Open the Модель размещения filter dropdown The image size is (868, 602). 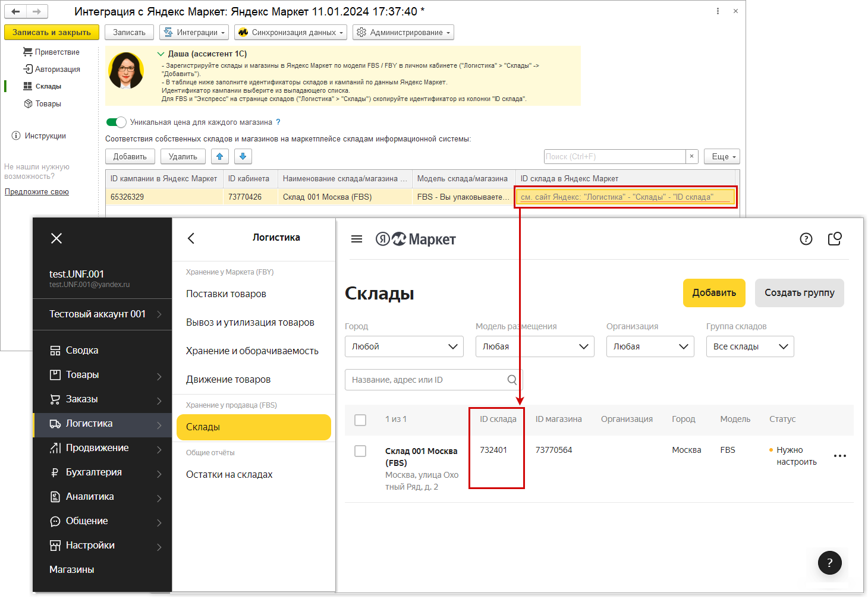[535, 346]
